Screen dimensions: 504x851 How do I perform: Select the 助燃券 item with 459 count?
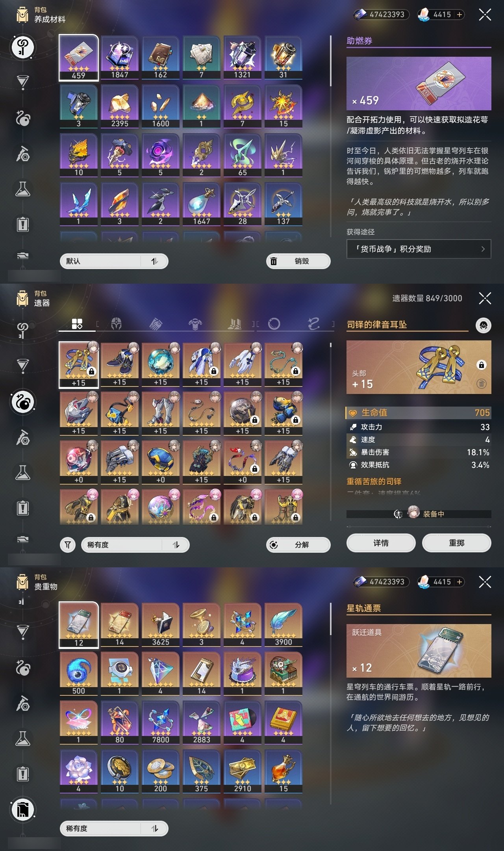tap(79, 58)
